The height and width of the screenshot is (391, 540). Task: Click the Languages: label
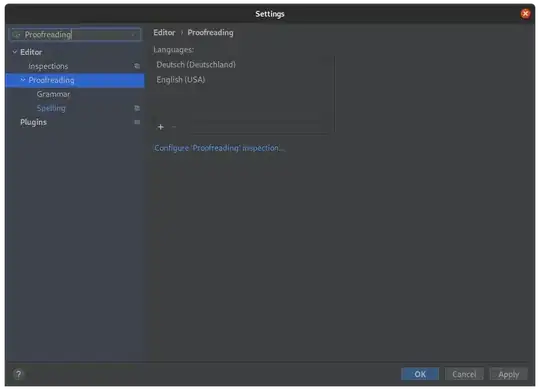coord(174,50)
